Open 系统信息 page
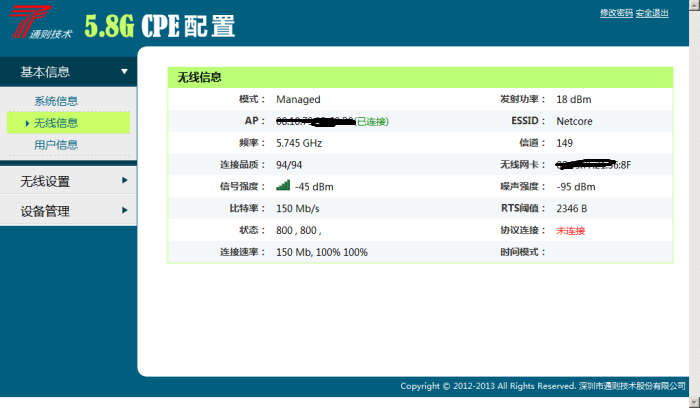Viewport: 700px width, 408px height. 56,101
